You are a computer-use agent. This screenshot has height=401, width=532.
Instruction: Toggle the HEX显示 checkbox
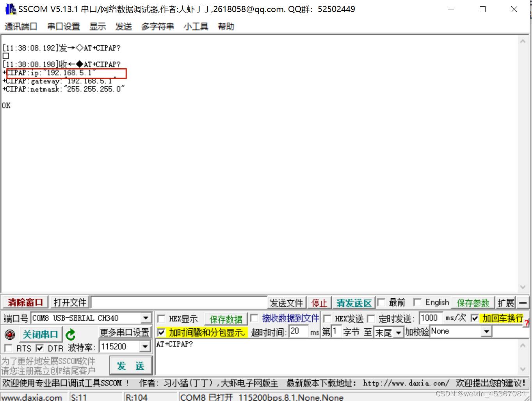click(x=161, y=319)
